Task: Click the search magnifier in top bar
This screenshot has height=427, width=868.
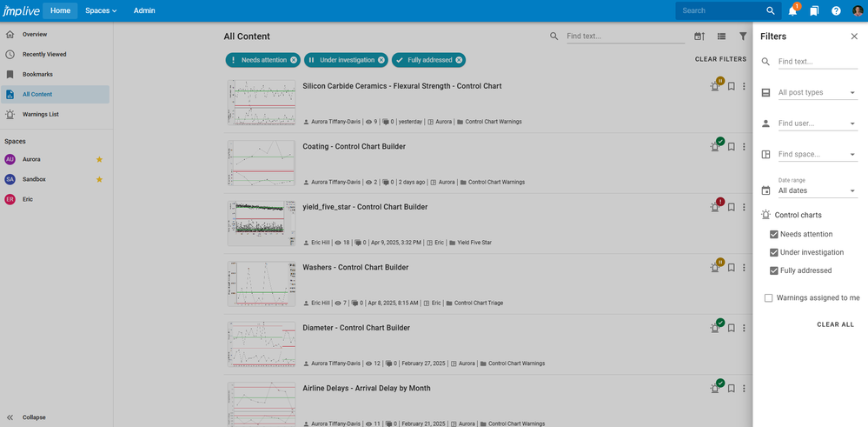Action: [771, 10]
